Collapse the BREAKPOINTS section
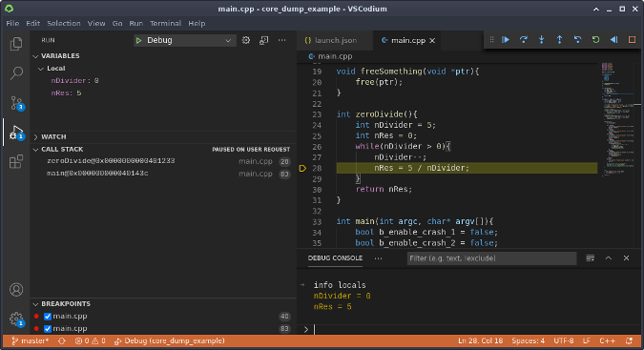Image resolution: width=644 pixels, height=350 pixels. coord(35,304)
